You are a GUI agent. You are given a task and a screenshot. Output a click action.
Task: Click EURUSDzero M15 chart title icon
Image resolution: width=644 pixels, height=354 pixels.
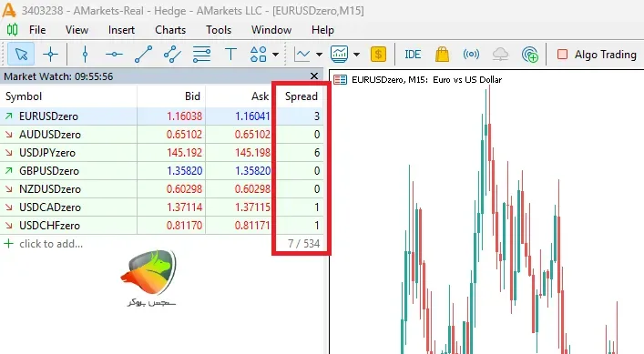(340, 79)
